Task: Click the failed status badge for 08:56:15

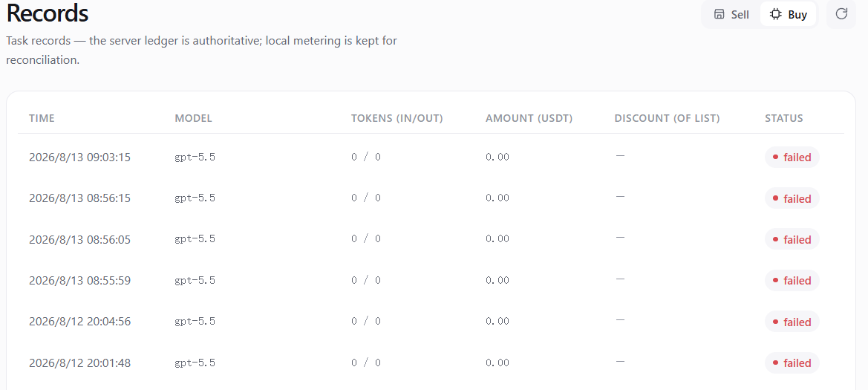Action: [792, 198]
